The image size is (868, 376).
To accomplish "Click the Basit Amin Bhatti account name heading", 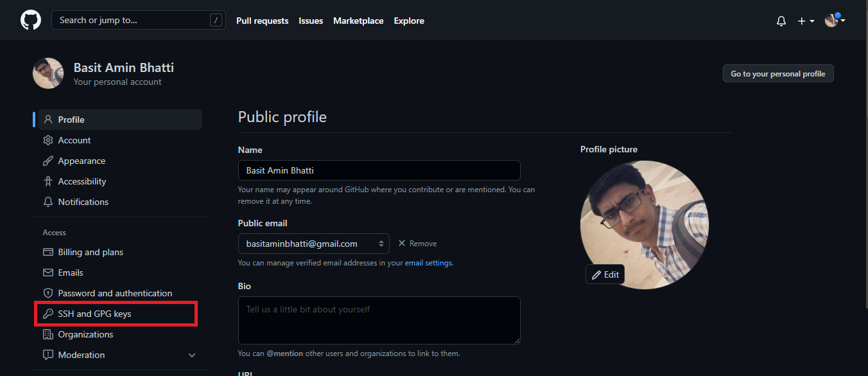I will coord(124,67).
